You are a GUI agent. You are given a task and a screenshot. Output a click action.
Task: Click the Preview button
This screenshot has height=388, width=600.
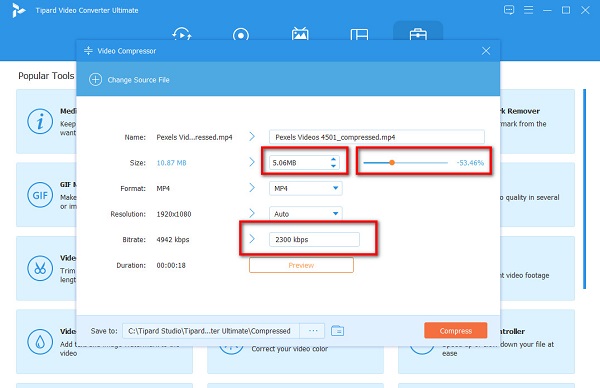click(x=301, y=265)
